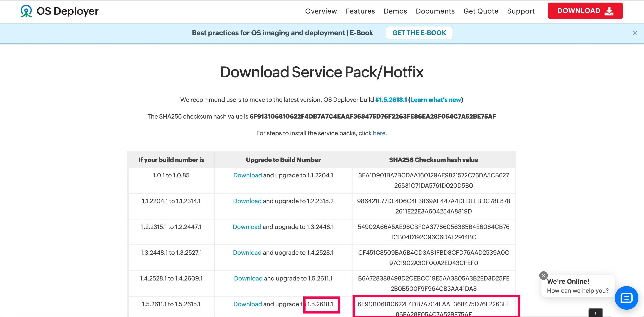Open the Learn what's new link

point(436,100)
